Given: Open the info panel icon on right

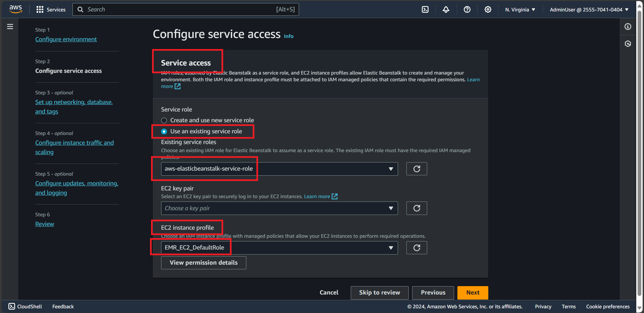Looking at the screenshot, I should (628, 27).
